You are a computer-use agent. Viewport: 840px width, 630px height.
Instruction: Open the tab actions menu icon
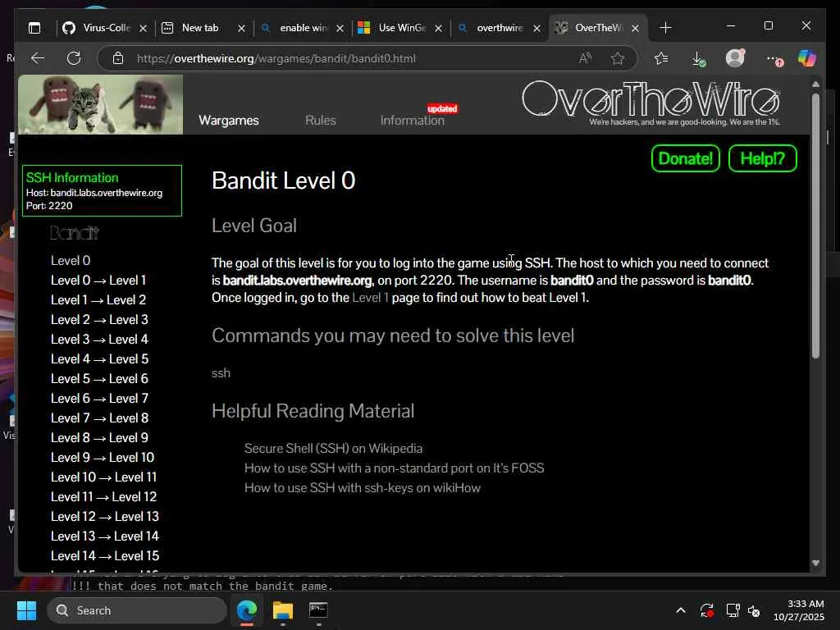34,28
